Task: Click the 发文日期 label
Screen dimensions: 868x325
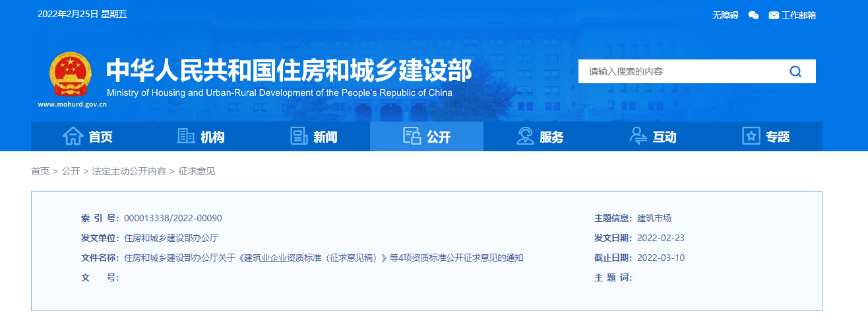Action: pos(613,238)
